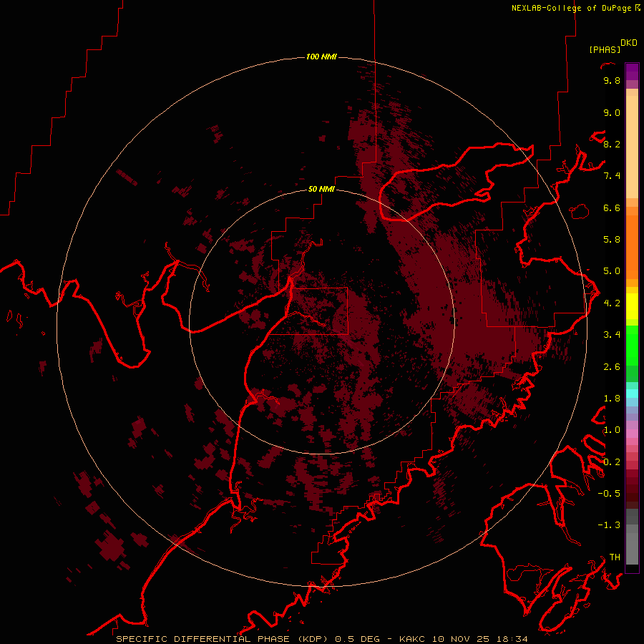The height and width of the screenshot is (644, 644).
Task: Click the 10 NOV 25 date text
Action: coord(459,639)
